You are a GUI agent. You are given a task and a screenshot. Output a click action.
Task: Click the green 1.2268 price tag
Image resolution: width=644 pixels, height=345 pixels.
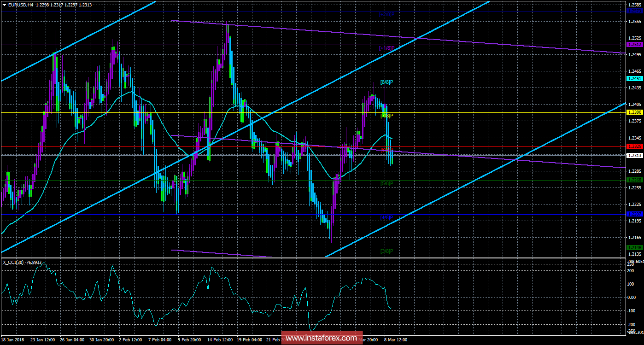pos(634,180)
